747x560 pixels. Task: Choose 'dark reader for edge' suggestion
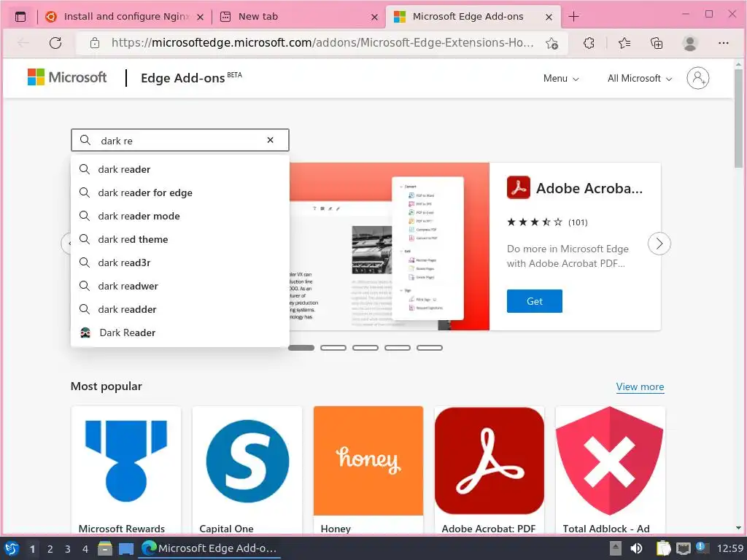[180, 192]
